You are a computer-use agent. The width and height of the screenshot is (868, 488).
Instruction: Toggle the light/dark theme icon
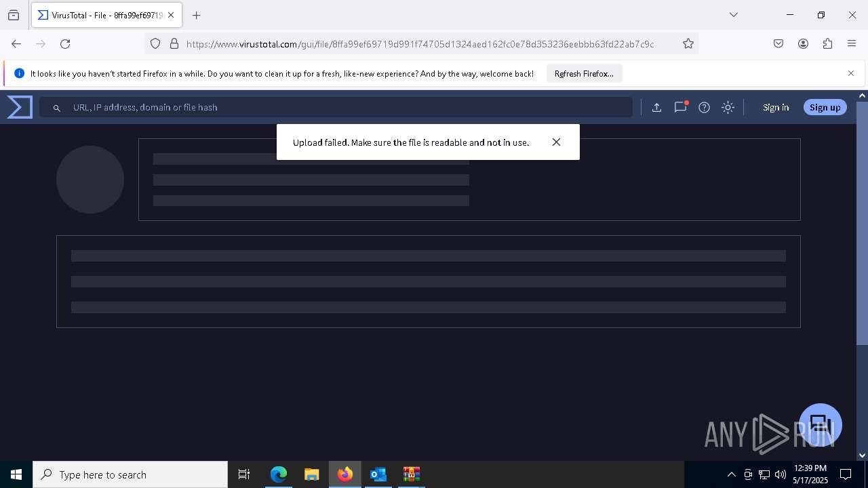pyautogui.click(x=728, y=107)
